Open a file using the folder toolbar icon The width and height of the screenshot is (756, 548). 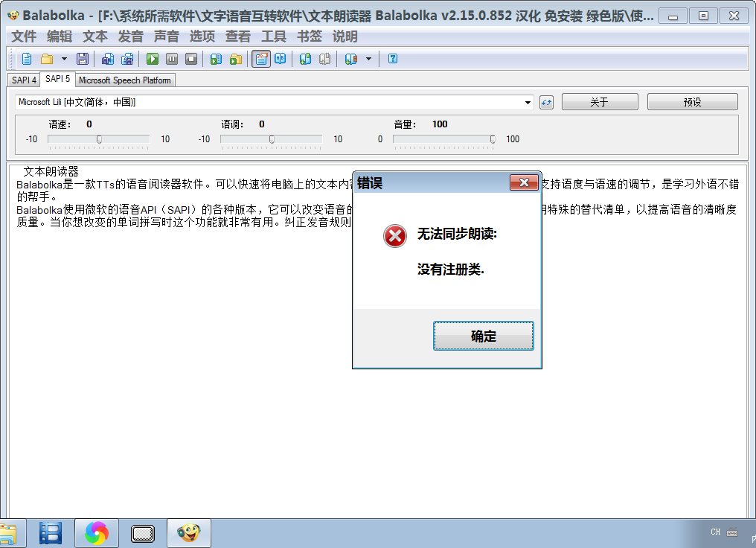point(47,59)
